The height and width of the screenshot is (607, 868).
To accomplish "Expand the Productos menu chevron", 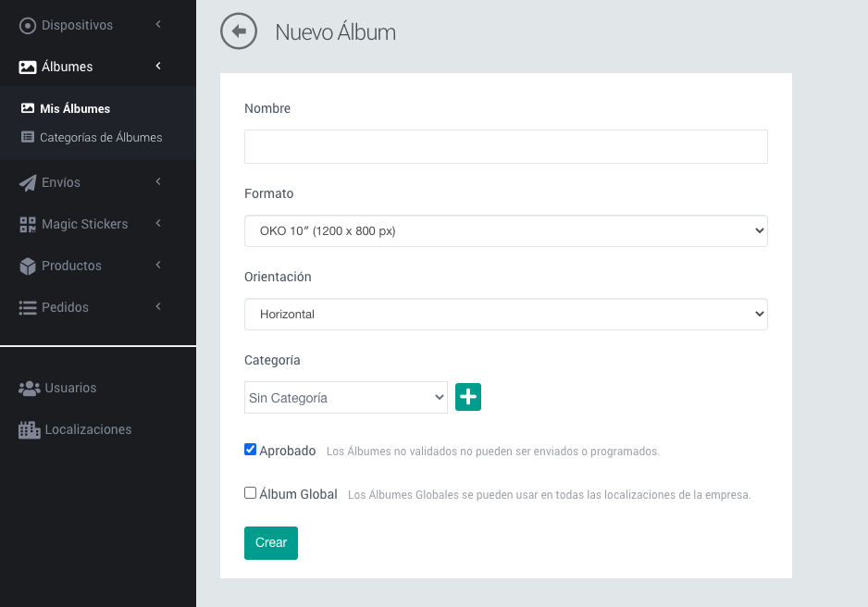I will click(158, 265).
